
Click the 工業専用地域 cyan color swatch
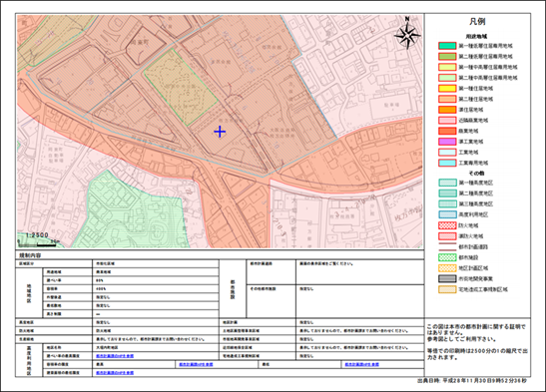[447, 163]
